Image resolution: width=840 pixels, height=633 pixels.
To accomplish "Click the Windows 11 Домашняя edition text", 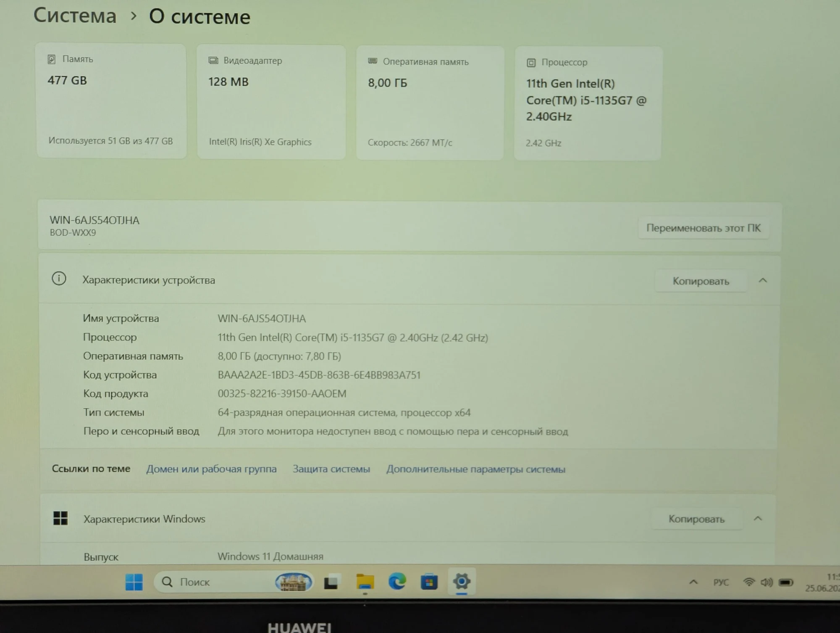I will point(270,557).
